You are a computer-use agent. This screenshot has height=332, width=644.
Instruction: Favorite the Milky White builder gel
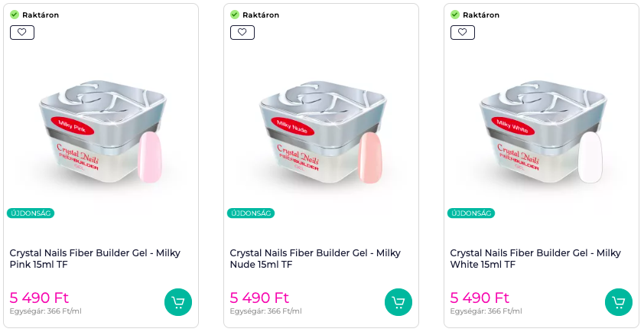click(463, 32)
